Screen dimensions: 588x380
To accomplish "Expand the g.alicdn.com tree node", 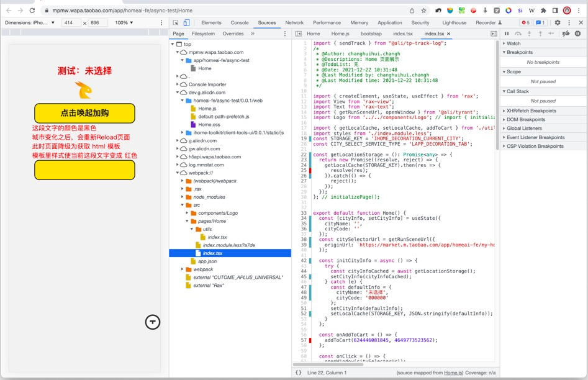I will 178,141.
